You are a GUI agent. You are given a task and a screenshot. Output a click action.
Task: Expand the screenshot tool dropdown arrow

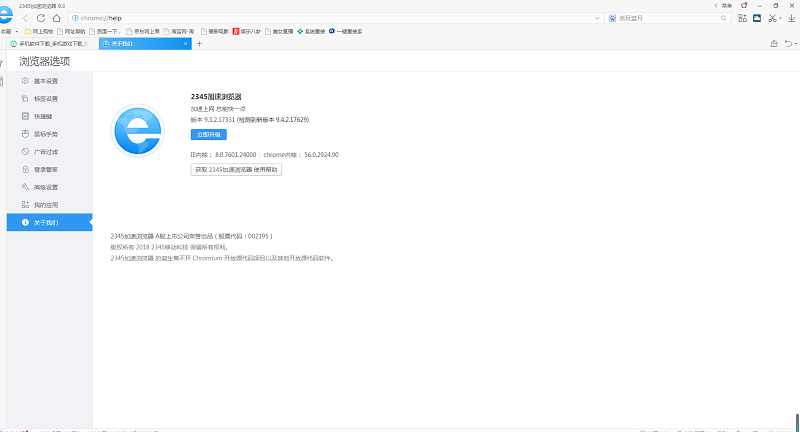click(780, 18)
